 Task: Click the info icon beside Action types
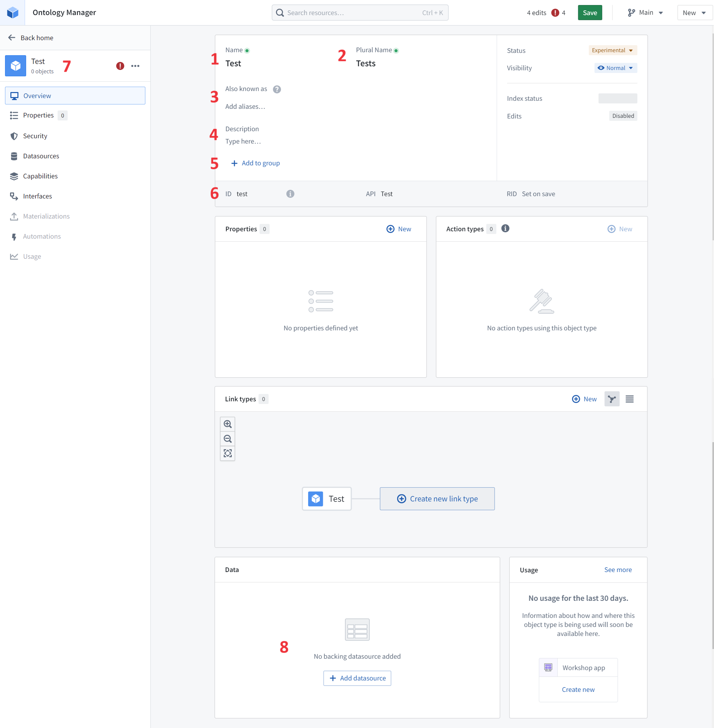point(505,228)
